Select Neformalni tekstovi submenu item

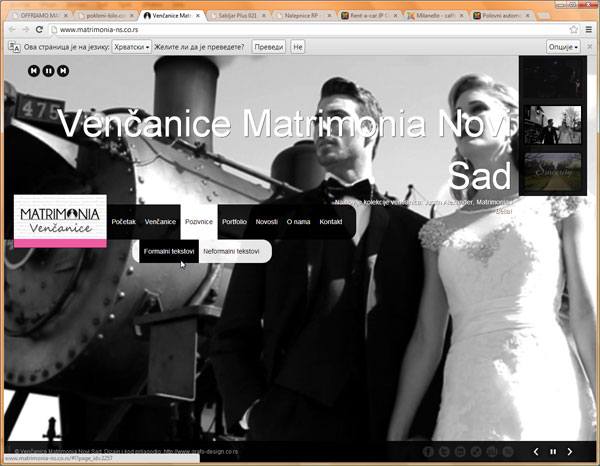(x=231, y=251)
